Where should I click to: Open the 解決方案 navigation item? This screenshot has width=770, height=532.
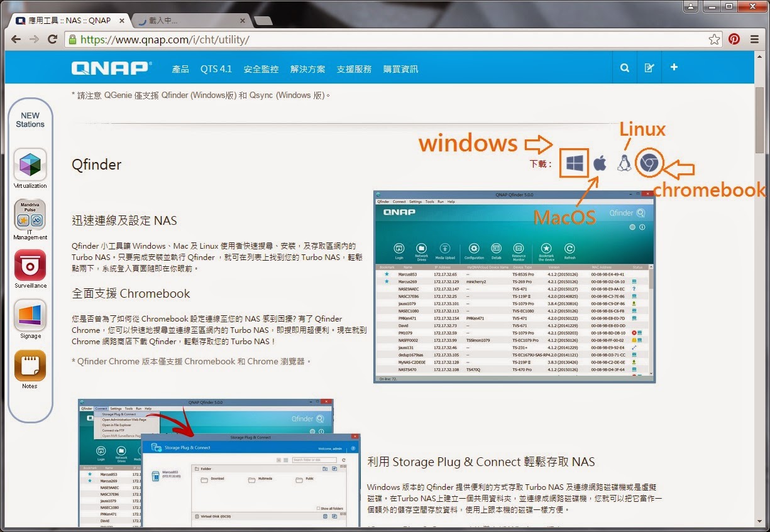point(308,69)
